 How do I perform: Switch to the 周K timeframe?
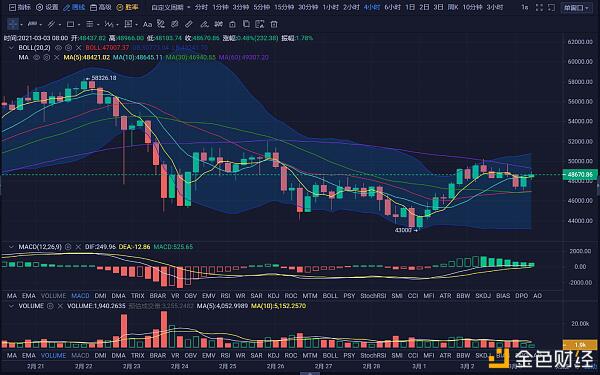coord(453,7)
